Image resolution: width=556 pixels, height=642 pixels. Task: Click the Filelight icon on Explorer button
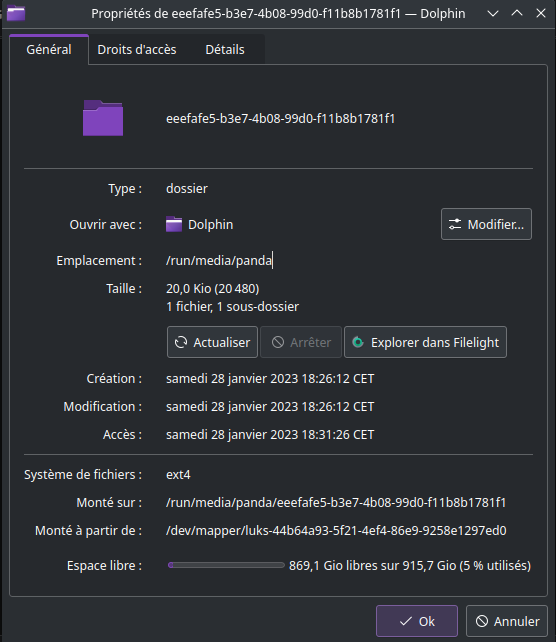click(358, 342)
